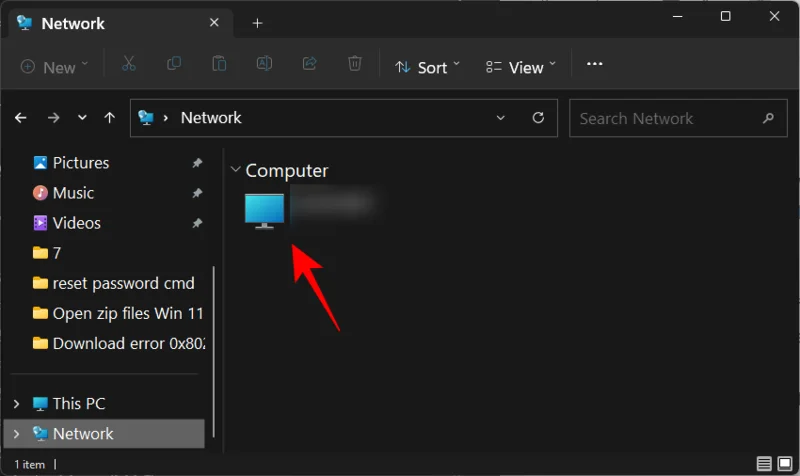Minimize the File Explorer window
This screenshot has height=476, width=800.
[x=678, y=16]
